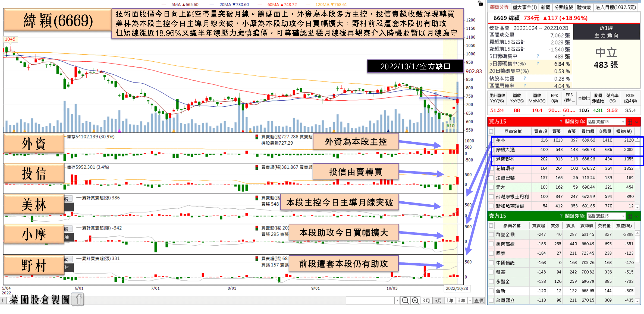This screenshot has width=644, height=314.
Task: Open help for 佔股本比重
Action: click(x=525, y=78)
